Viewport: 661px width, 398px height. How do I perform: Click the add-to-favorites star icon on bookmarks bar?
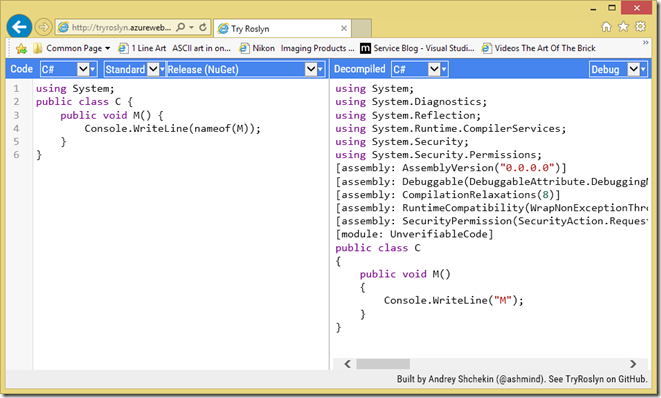click(21, 48)
